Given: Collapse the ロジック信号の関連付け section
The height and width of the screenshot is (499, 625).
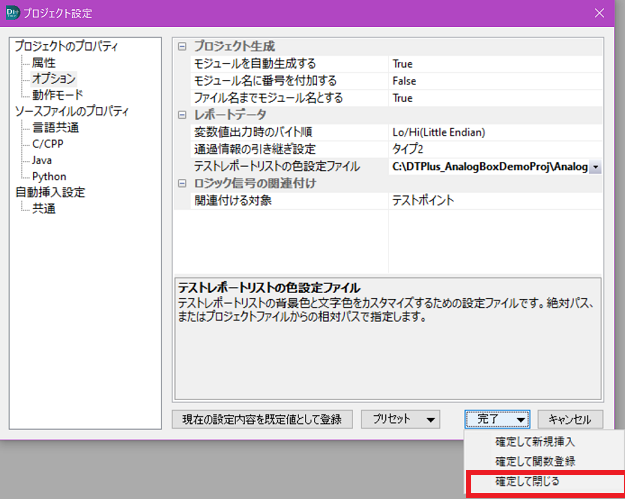Looking at the screenshot, I should coord(181,183).
